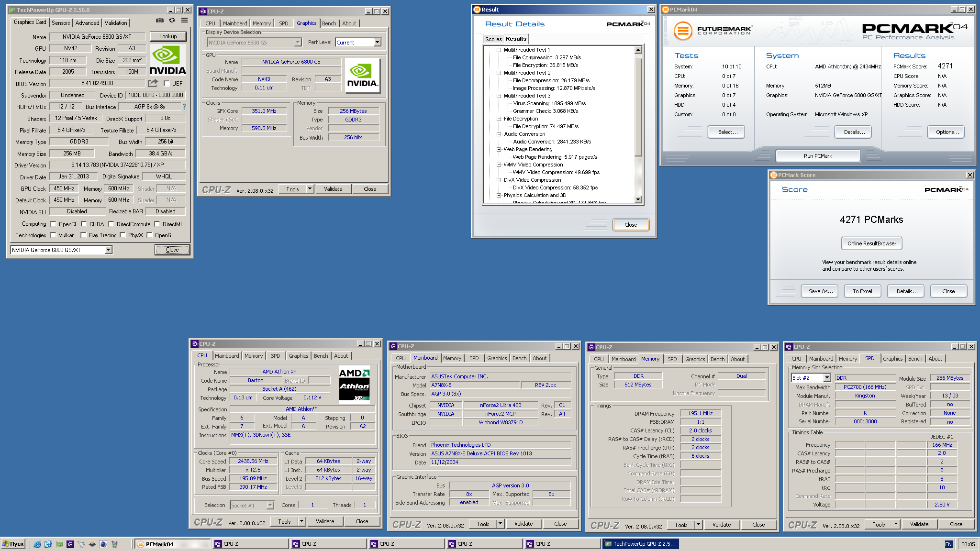Click the Save As... button
980x551 pixels.
pos(820,291)
